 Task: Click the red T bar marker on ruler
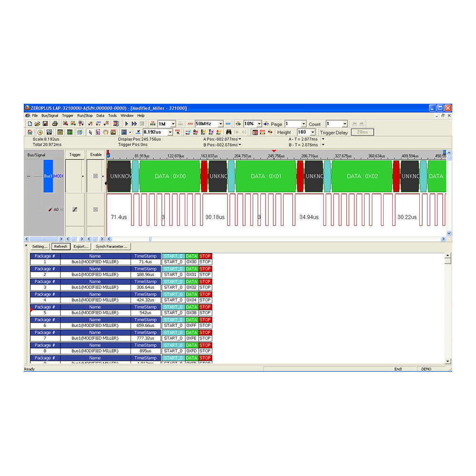click(274, 151)
